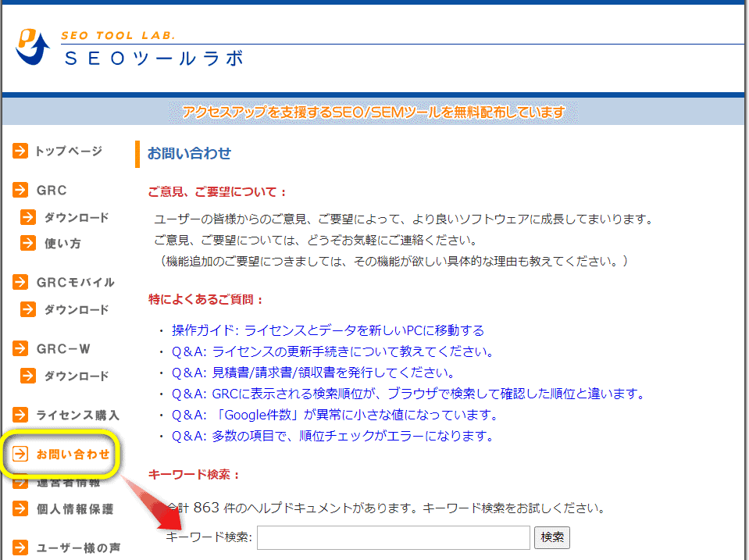
Task: Open ダウンロード label under GRC-W
Action: click(77, 376)
